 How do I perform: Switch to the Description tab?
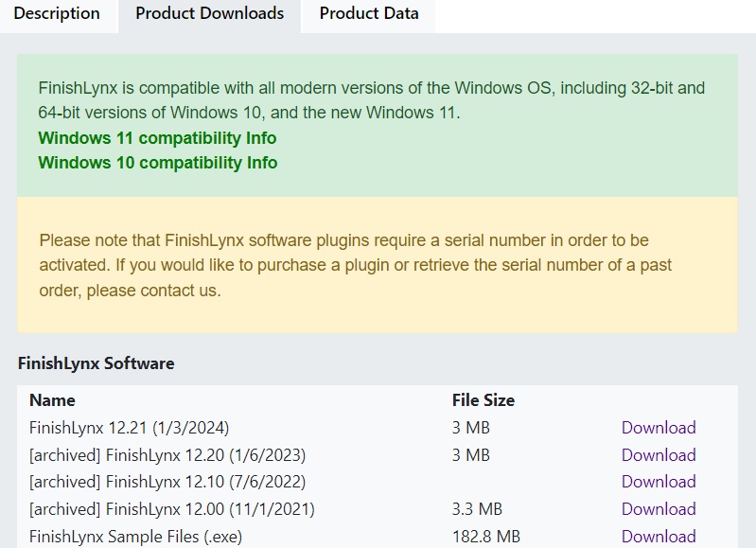(57, 14)
